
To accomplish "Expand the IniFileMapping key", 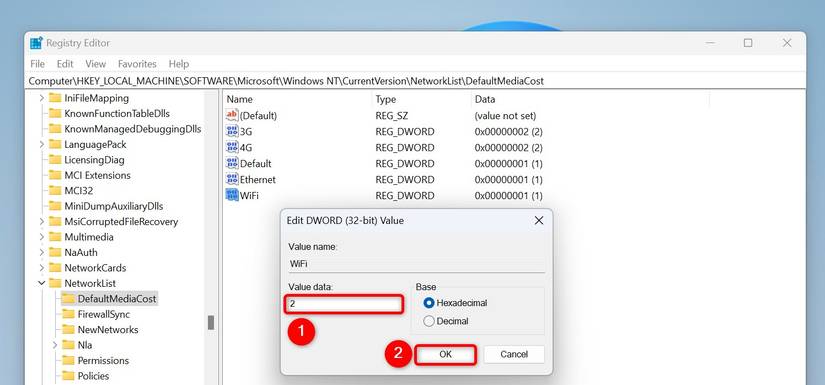I will (42, 98).
